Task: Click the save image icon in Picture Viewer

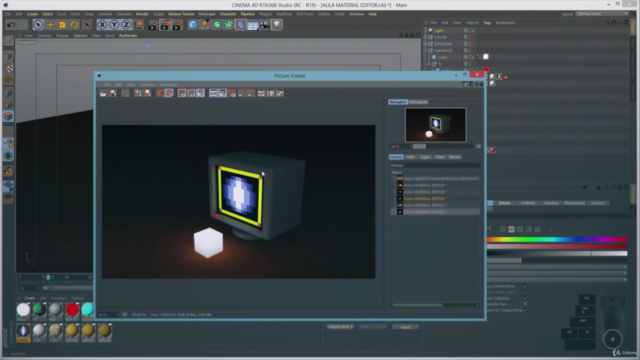Action: click(x=113, y=93)
